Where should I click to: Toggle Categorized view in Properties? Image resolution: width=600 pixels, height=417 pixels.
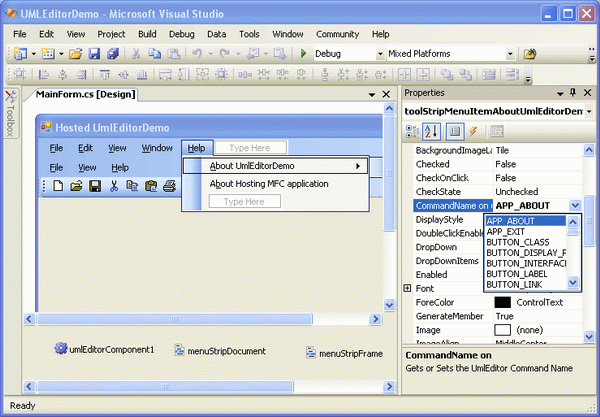(x=412, y=132)
